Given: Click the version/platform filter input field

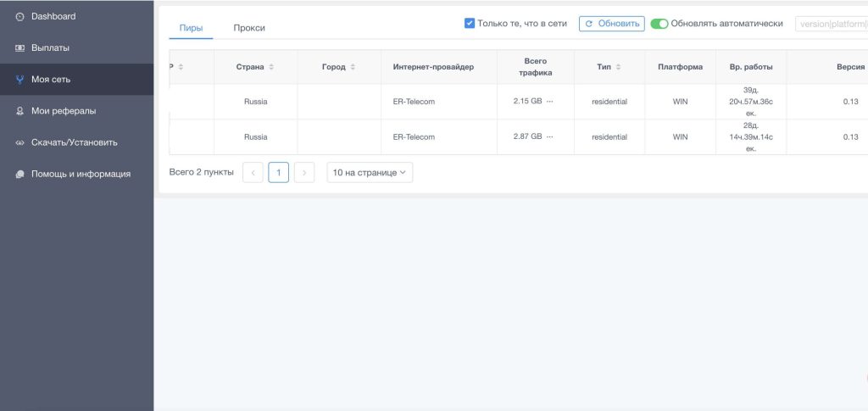Looking at the screenshot, I should point(831,24).
